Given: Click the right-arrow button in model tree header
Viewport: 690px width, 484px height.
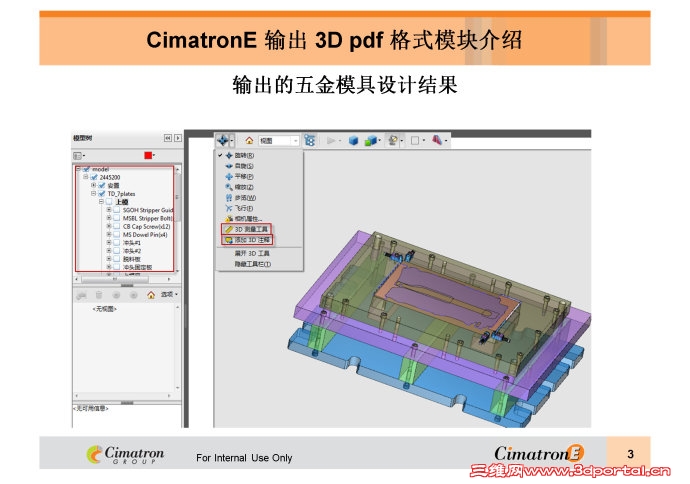Looking at the screenshot, I should (178, 138).
